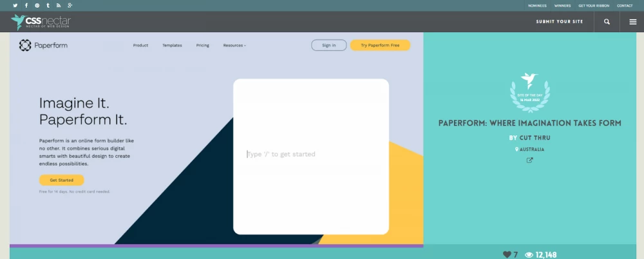The height and width of the screenshot is (259, 644).
Task: Go to the Winners page
Action: click(x=562, y=6)
